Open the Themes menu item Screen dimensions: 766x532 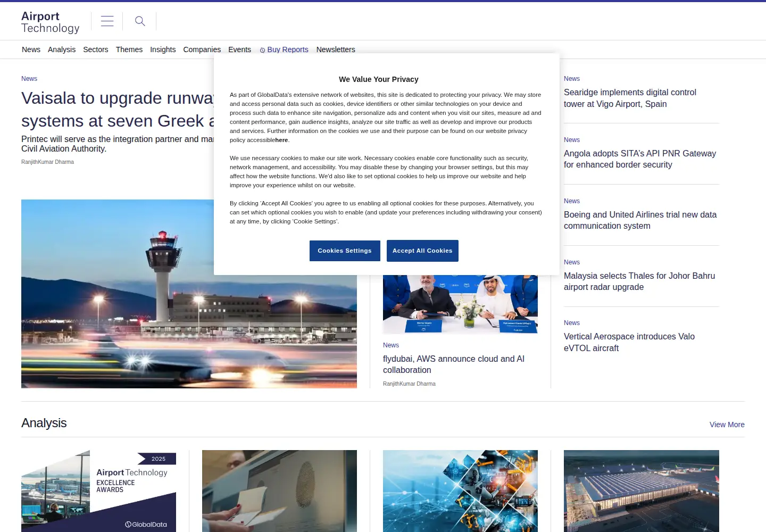pyautogui.click(x=129, y=49)
